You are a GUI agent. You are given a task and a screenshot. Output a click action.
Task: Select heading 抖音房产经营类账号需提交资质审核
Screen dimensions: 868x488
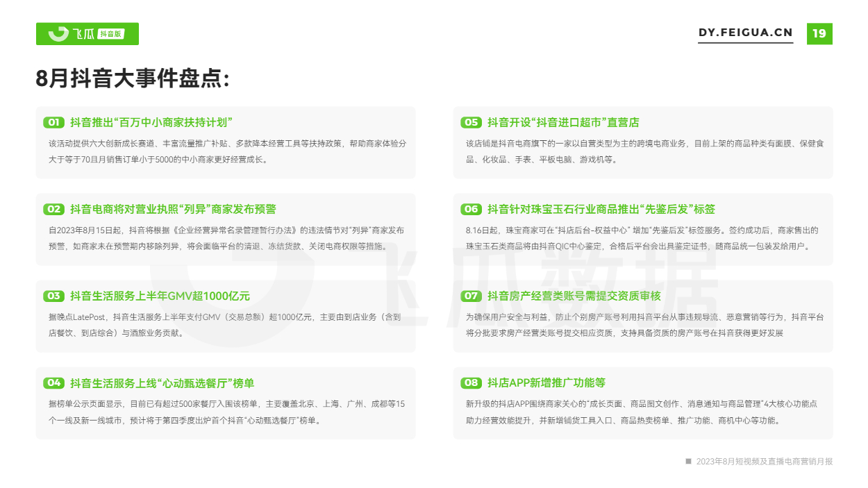point(574,296)
